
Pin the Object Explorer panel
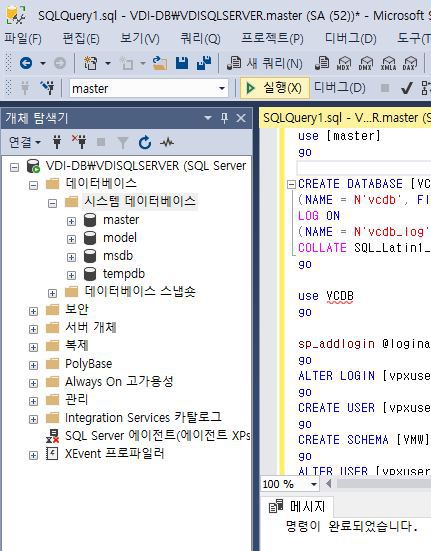(x=224, y=118)
